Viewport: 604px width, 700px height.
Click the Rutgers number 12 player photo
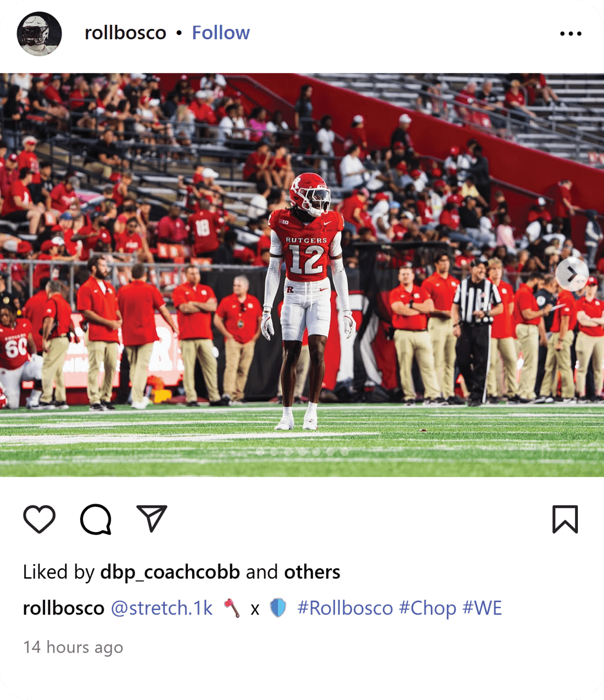click(x=302, y=275)
